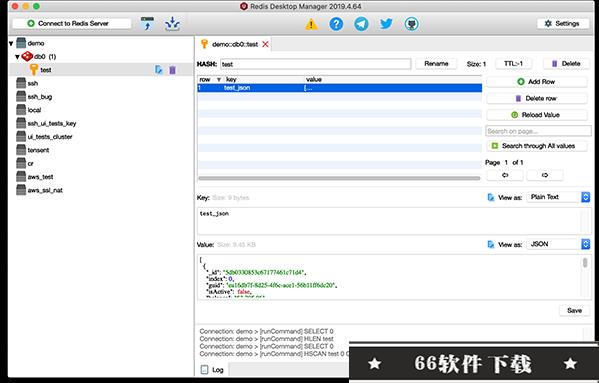The width and height of the screenshot is (599, 383).
Task: Select the aws_test connection
Action: 40,177
